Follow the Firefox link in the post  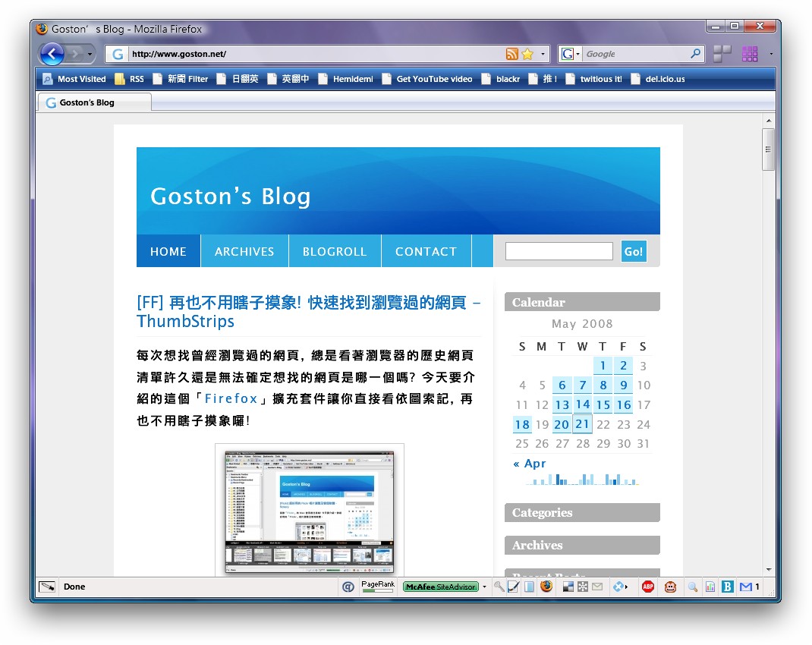coord(231,398)
